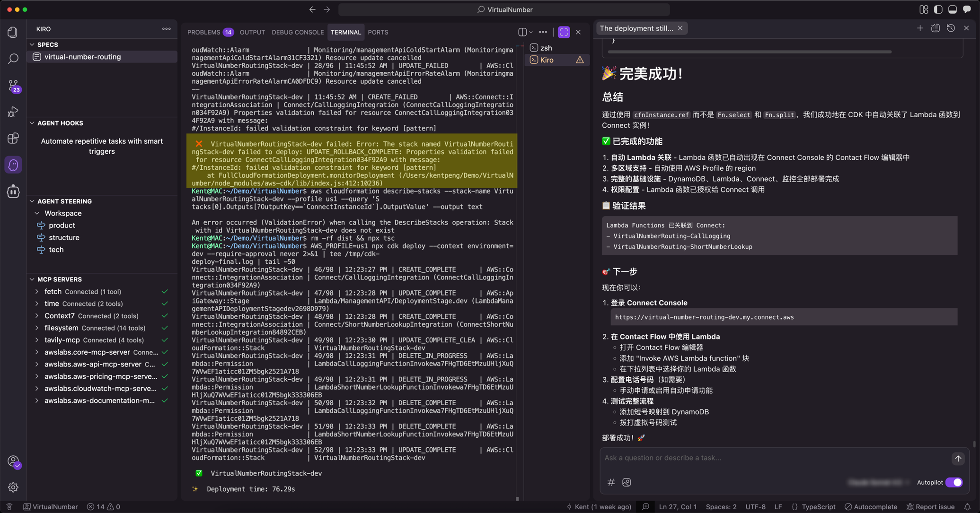Image resolution: width=980 pixels, height=513 pixels.
Task: Switch to the OUTPUT tab
Action: pyautogui.click(x=252, y=32)
